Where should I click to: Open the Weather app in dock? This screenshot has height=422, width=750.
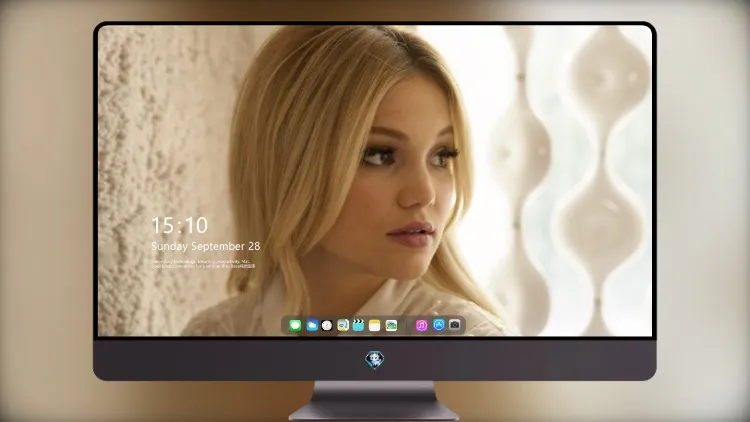(312, 325)
